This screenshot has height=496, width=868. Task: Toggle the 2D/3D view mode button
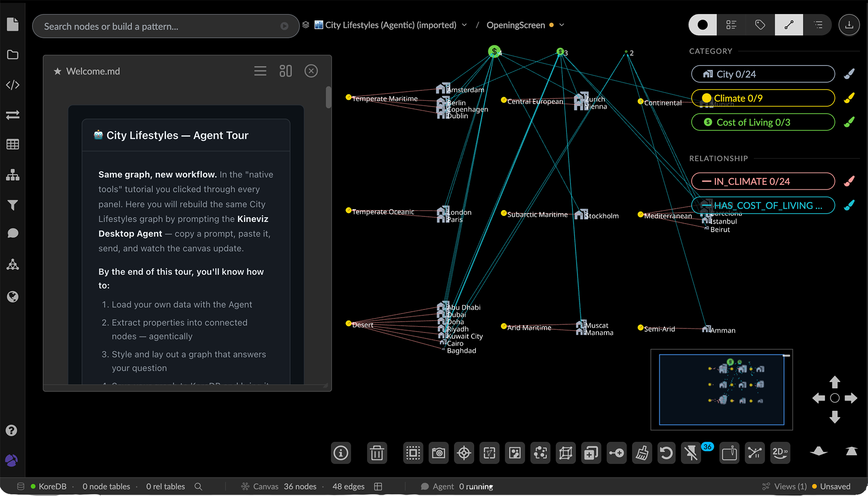pos(780,453)
